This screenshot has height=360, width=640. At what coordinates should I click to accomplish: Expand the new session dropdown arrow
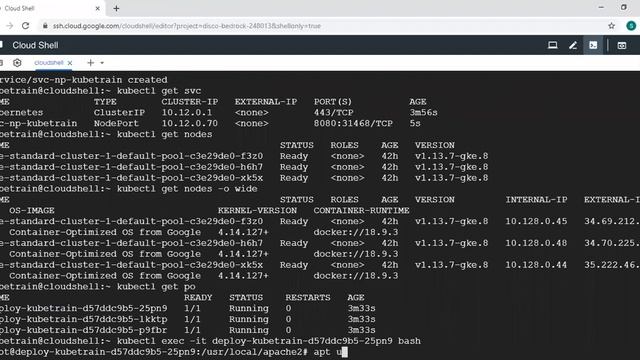coord(102,63)
